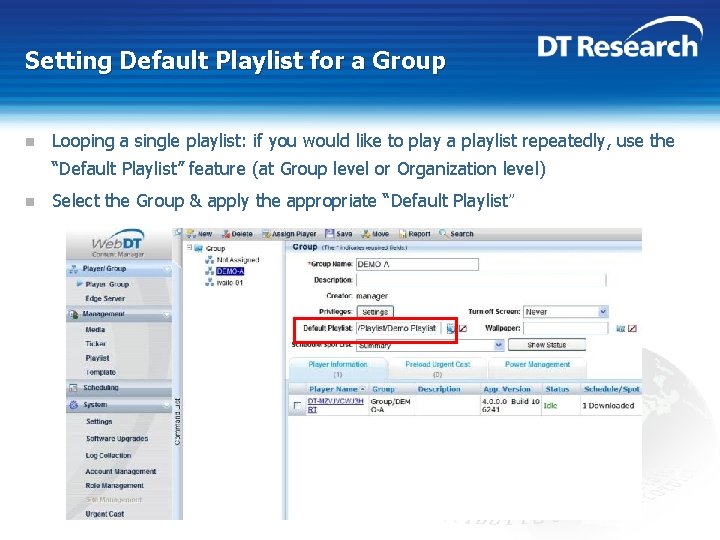Click the Default Playlist text field
This screenshot has height=540, width=720.
click(399, 328)
